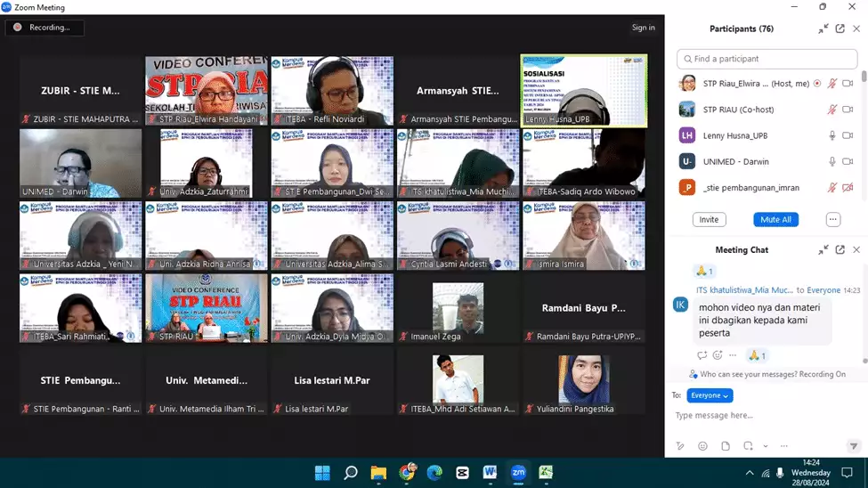Select the ITEBA - Refli Noviardi video tile
Viewport: 868px width, 488px height.
click(332, 90)
